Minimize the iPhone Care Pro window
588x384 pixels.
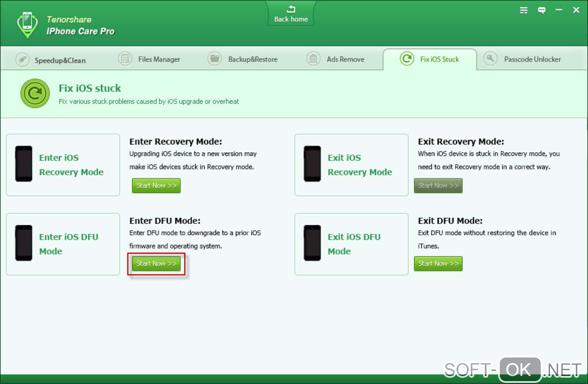click(x=559, y=10)
